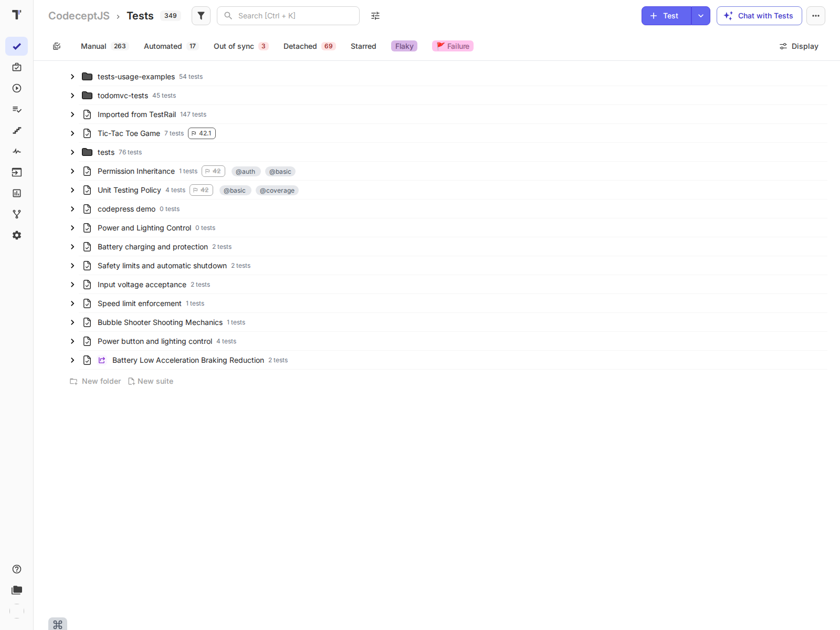Create a New folder
The height and width of the screenshot is (630, 840).
(x=95, y=381)
